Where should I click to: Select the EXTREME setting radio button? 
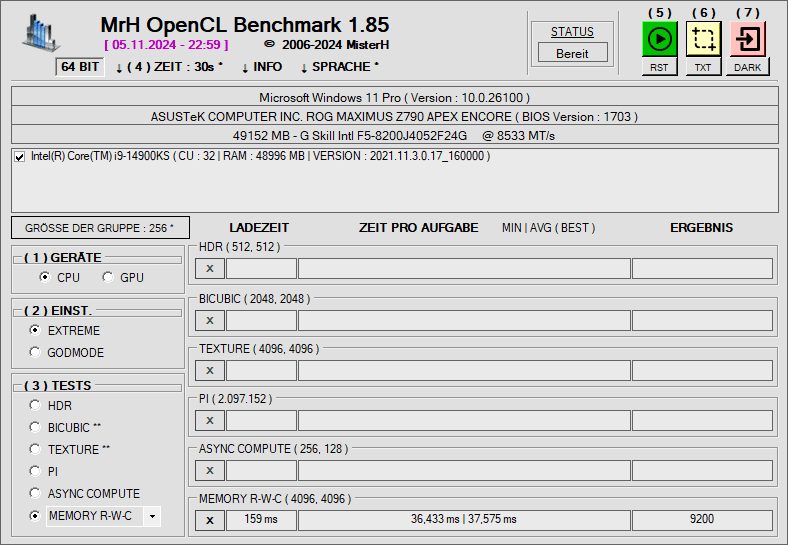[35, 330]
